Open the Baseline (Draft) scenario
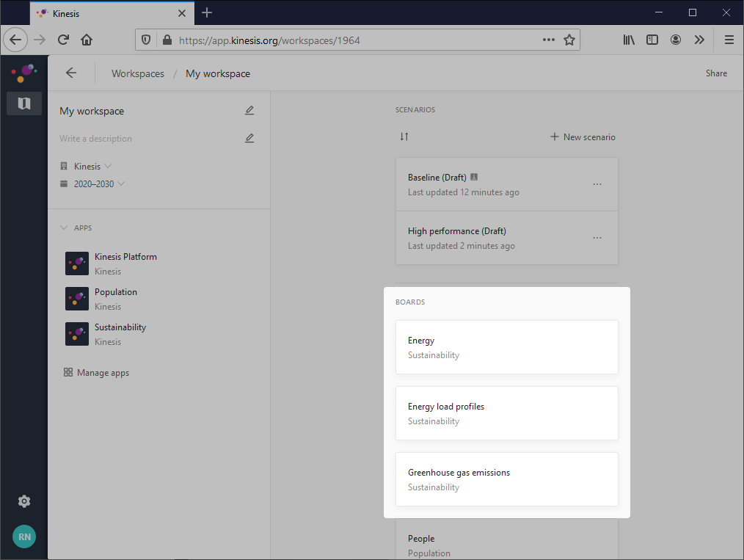Image resolution: width=744 pixels, height=560 pixels. pyautogui.click(x=507, y=184)
